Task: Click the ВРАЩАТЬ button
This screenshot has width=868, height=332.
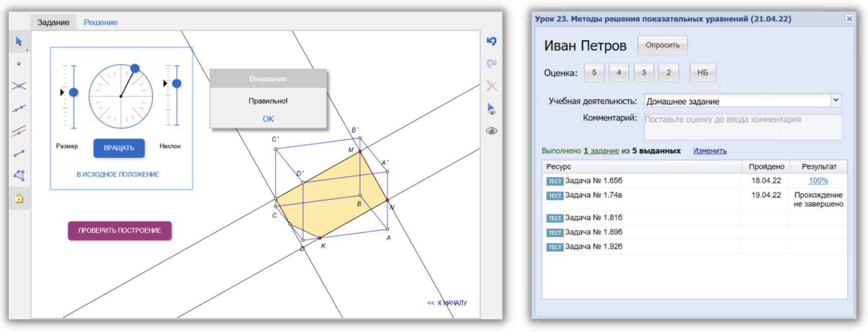Action: [x=119, y=148]
